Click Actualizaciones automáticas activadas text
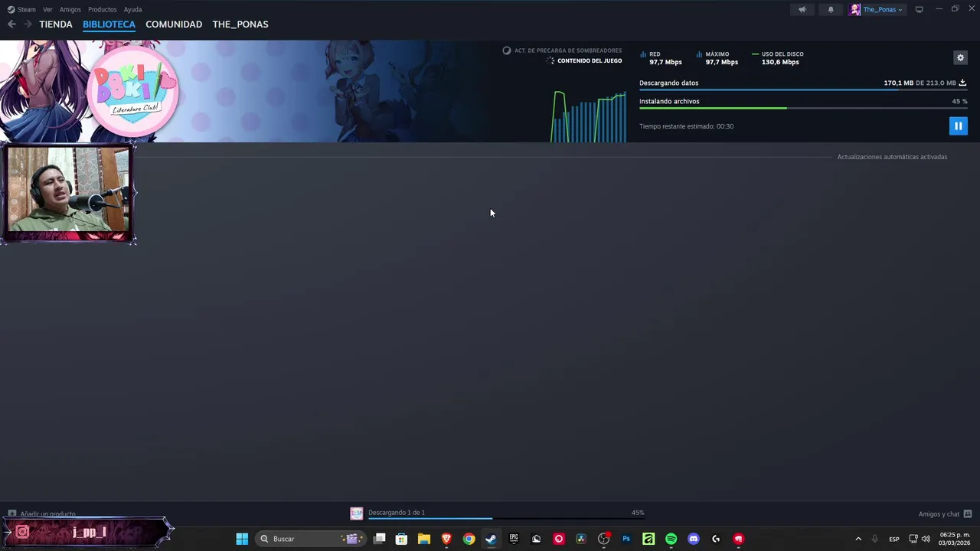This screenshot has height=551, width=980. pos(892,157)
